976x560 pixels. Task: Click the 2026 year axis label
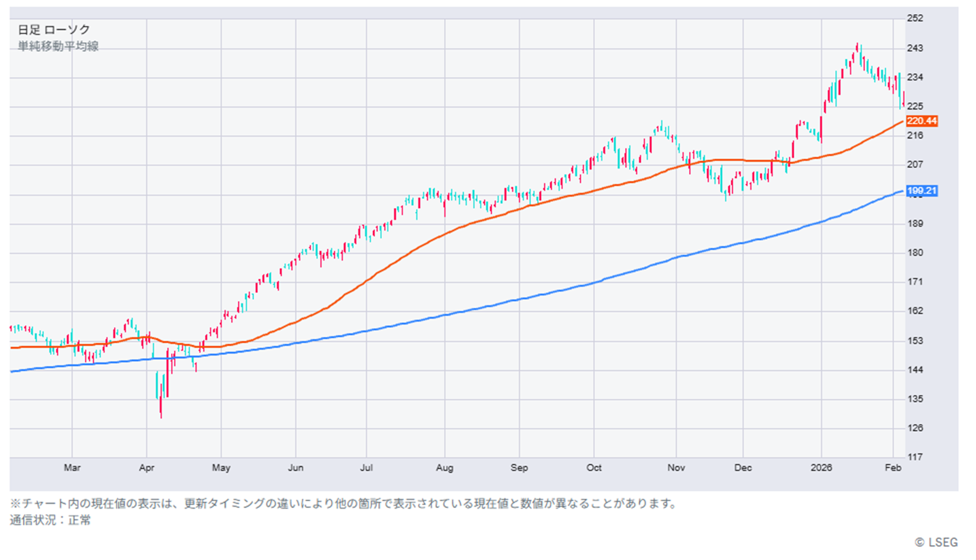(821, 468)
